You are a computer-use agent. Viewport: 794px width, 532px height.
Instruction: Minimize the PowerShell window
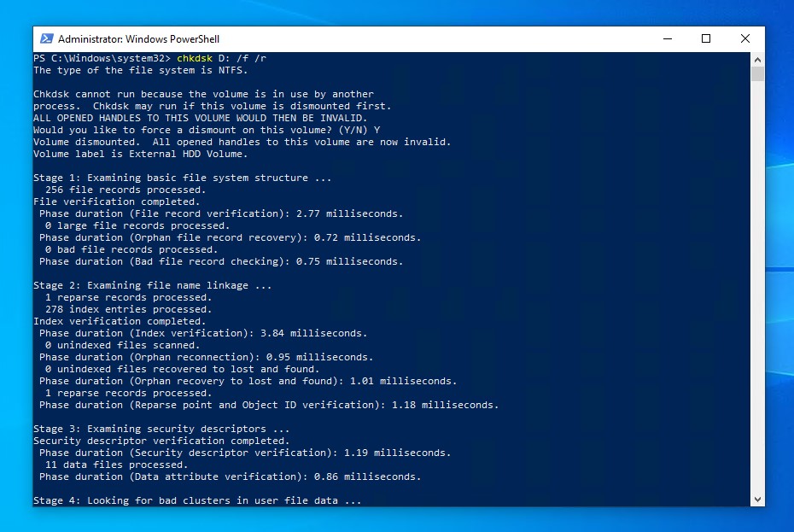[667, 38]
